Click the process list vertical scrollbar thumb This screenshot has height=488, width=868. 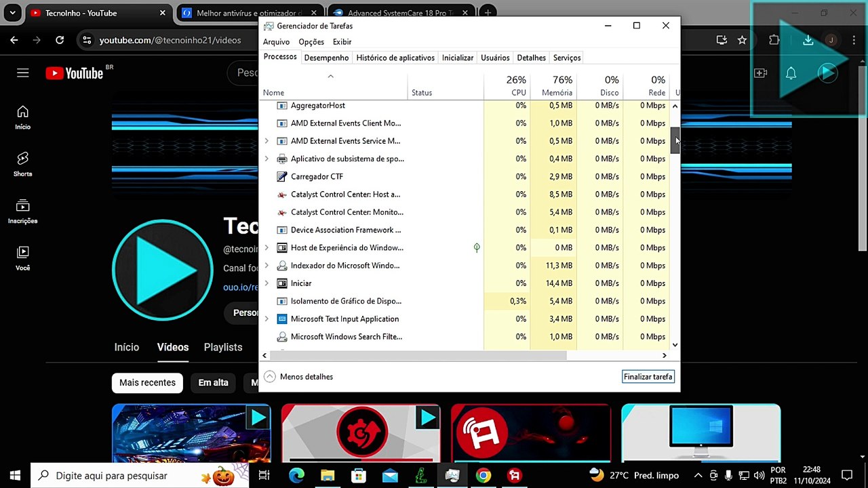(x=675, y=141)
